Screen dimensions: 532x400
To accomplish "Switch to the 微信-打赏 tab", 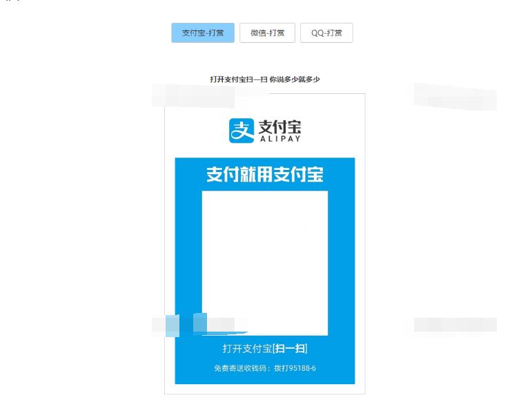I will [267, 33].
